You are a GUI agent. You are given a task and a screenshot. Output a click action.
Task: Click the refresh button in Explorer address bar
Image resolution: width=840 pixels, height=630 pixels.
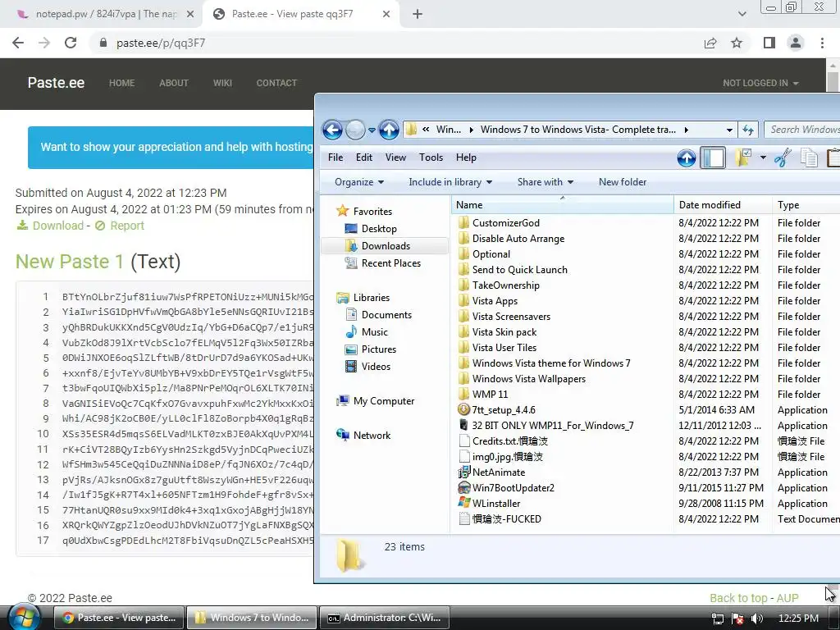(x=748, y=130)
